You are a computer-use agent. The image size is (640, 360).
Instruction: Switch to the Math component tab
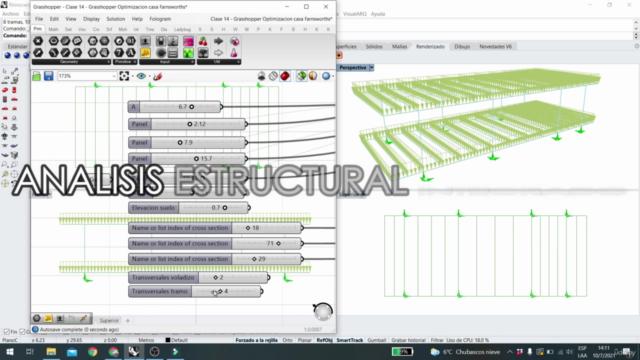click(x=53, y=29)
